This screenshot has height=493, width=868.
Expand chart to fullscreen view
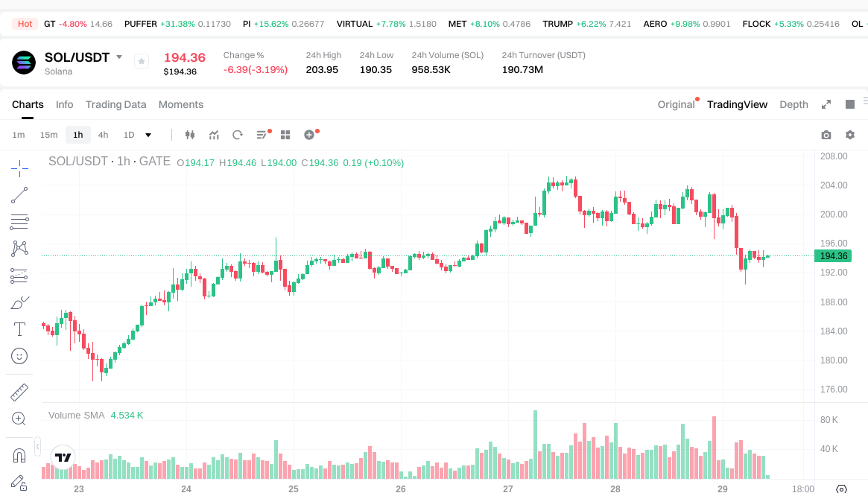(826, 104)
